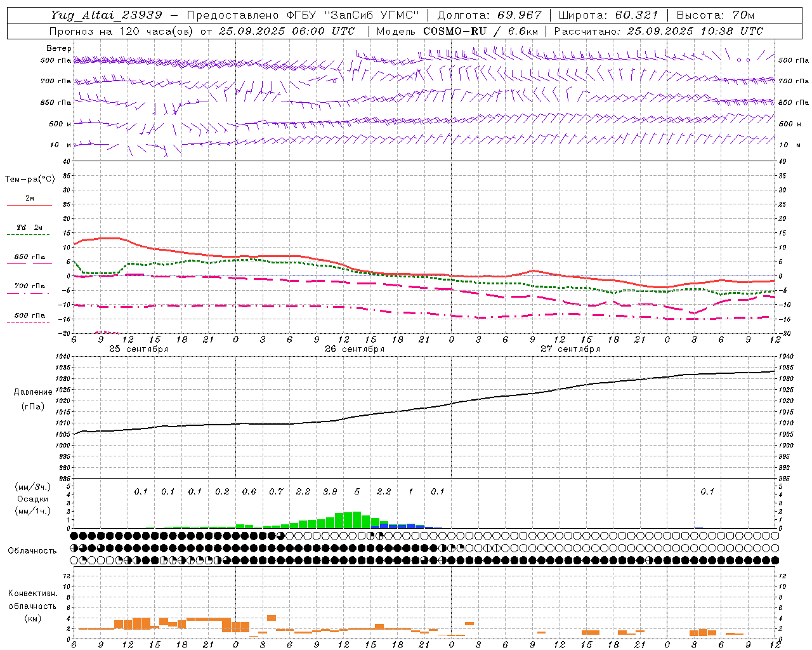The width and height of the screenshot is (812, 650).
Task: Click the precipitation total 0.2
Action: [x=222, y=491]
